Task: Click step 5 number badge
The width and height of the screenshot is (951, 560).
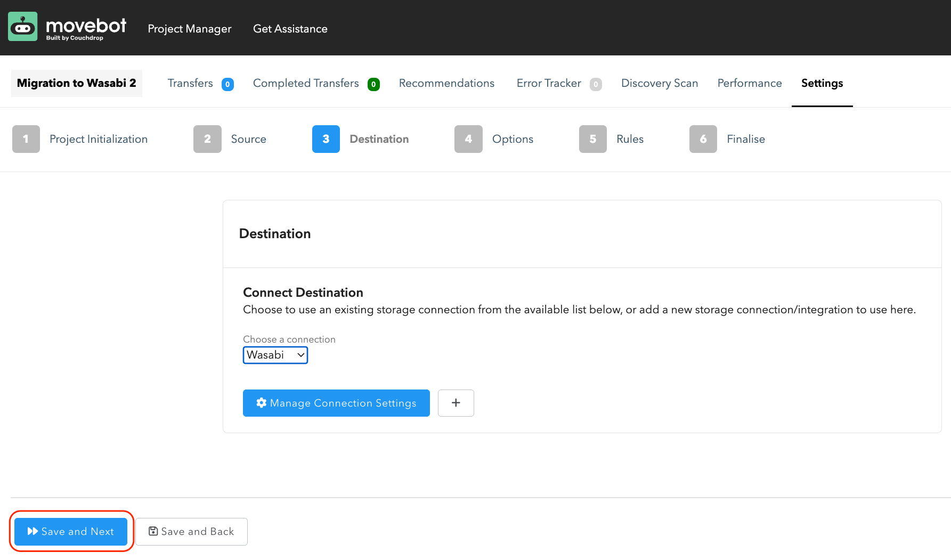Action: point(593,139)
